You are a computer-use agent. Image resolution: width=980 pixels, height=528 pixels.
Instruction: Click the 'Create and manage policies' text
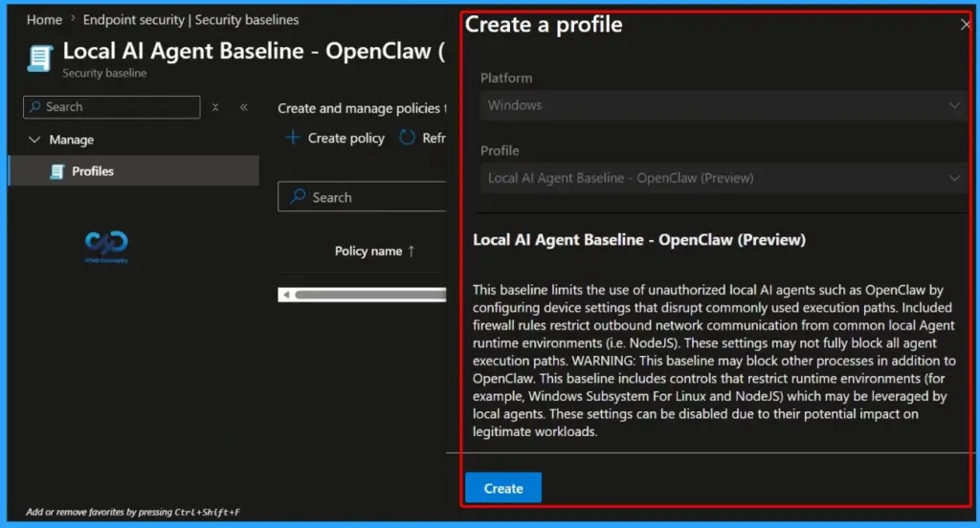tap(362, 108)
